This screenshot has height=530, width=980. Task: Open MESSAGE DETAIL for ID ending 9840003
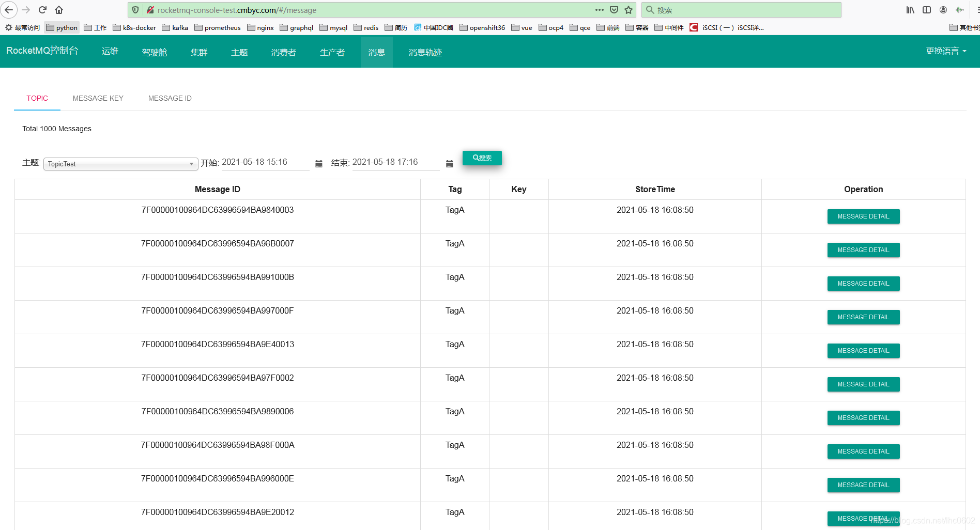863,216
